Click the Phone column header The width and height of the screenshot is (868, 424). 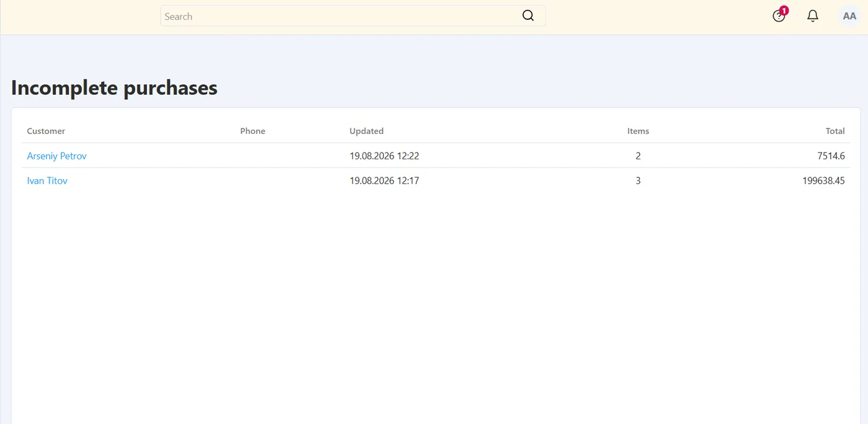click(253, 131)
